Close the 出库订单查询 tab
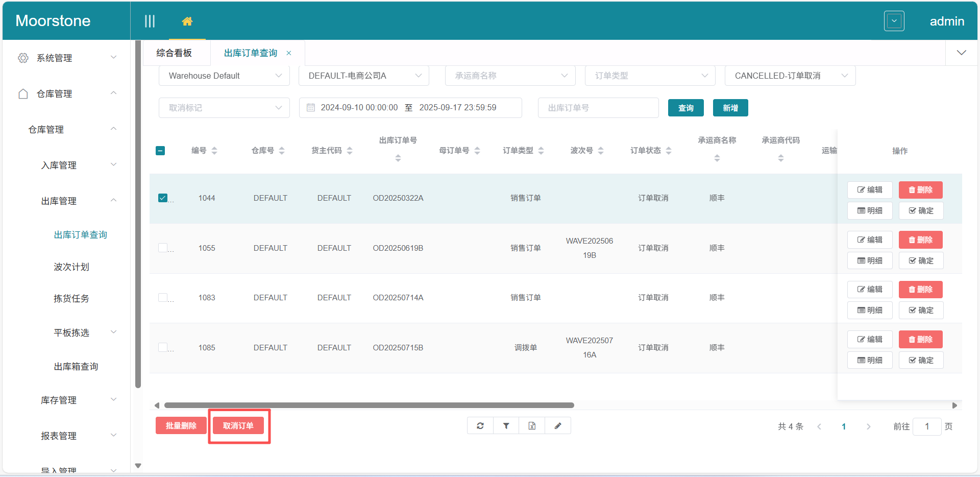 pos(289,53)
